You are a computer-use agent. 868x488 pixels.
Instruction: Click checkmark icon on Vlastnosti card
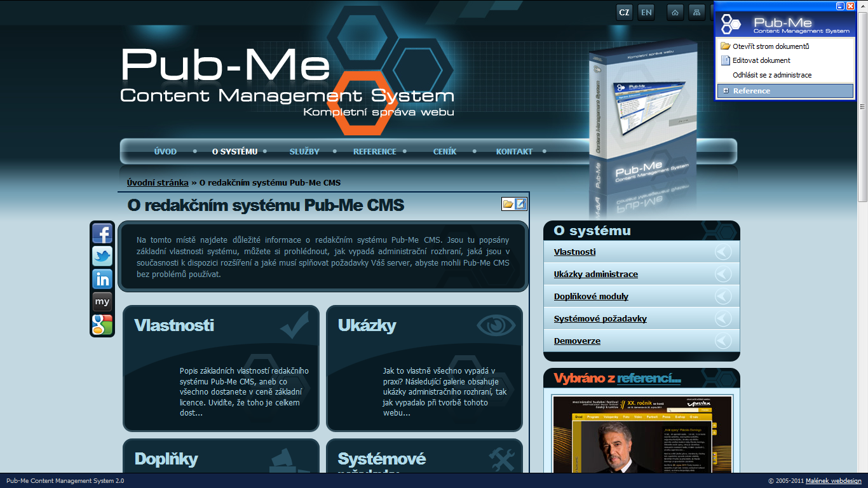point(295,324)
